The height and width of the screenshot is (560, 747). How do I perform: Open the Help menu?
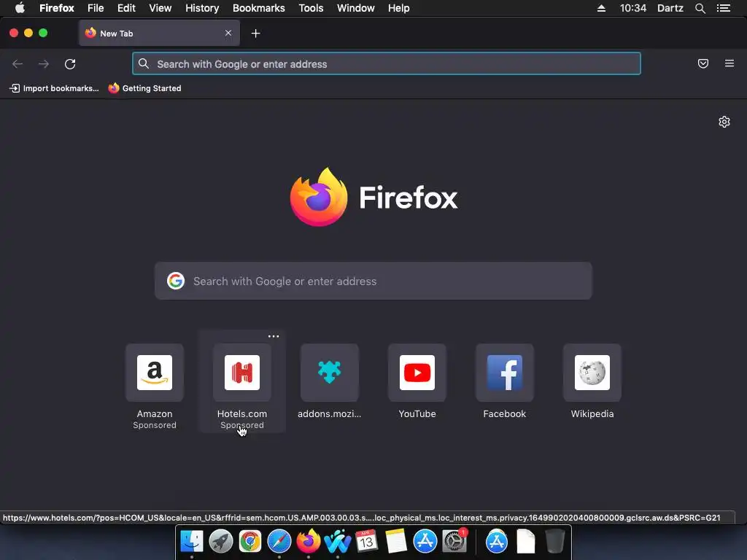click(x=398, y=8)
